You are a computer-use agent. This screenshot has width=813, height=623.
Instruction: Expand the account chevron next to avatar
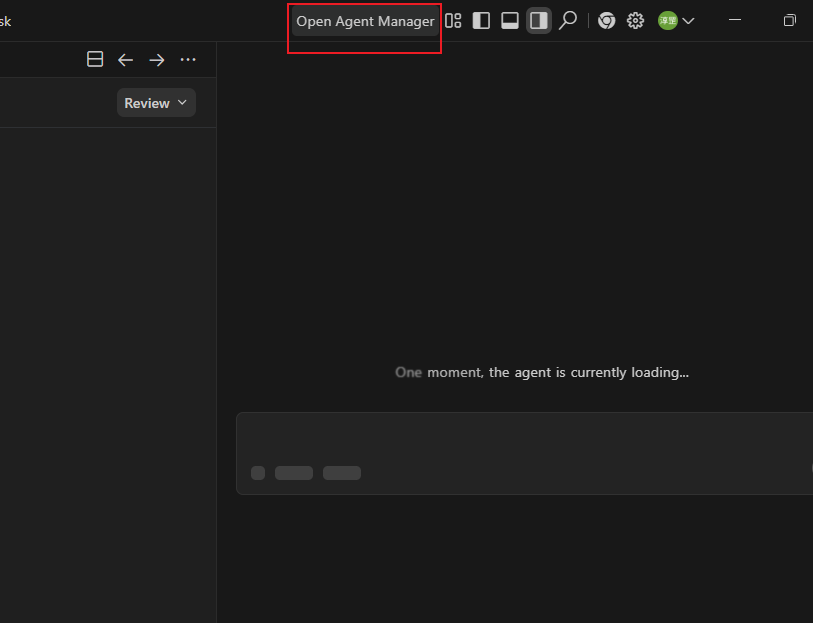(x=689, y=21)
